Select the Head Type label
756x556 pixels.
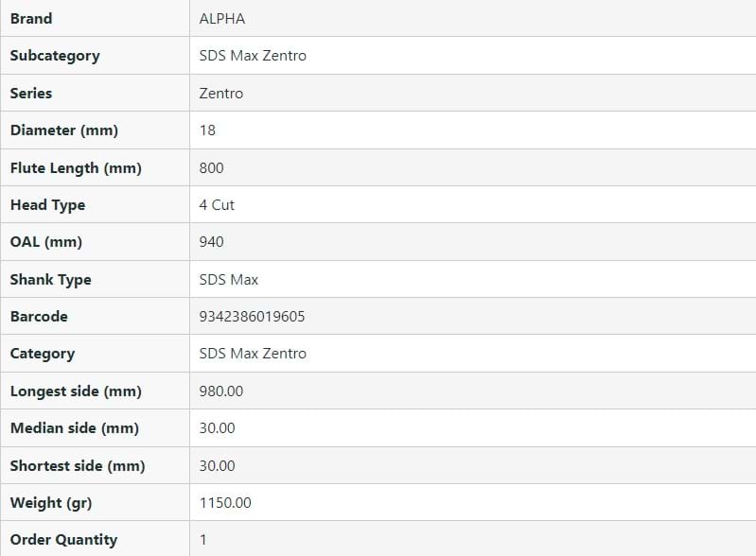[47, 205]
